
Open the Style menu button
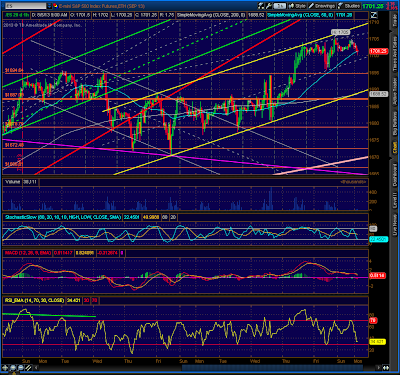[x=297, y=6]
